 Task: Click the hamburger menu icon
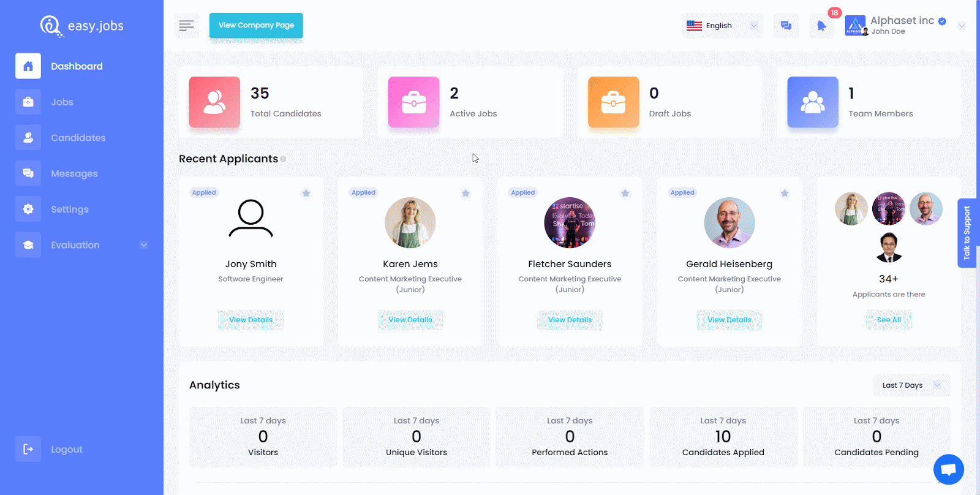[x=186, y=25]
